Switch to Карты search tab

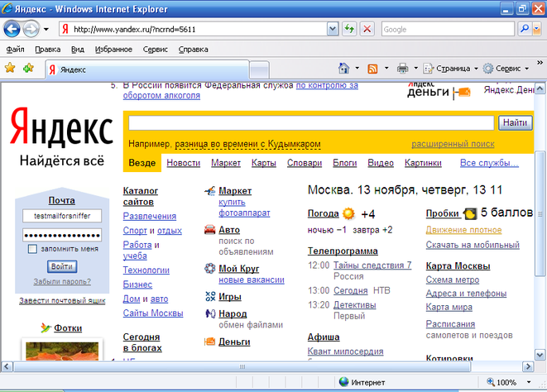[x=264, y=163]
